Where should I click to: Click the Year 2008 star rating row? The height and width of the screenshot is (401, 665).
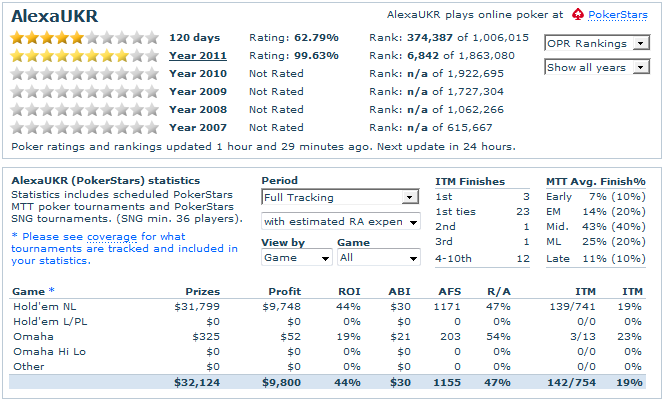pyautogui.click(x=84, y=110)
